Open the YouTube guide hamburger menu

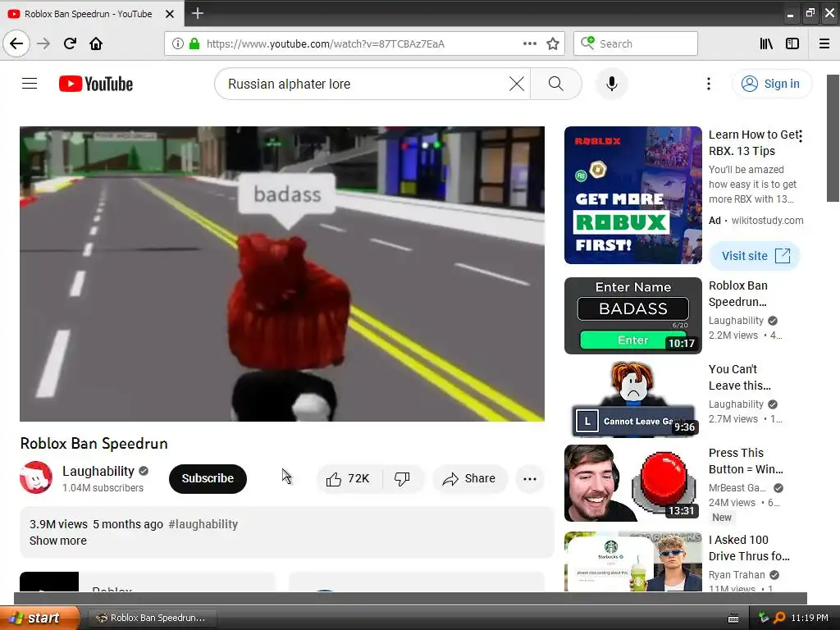[x=30, y=84]
